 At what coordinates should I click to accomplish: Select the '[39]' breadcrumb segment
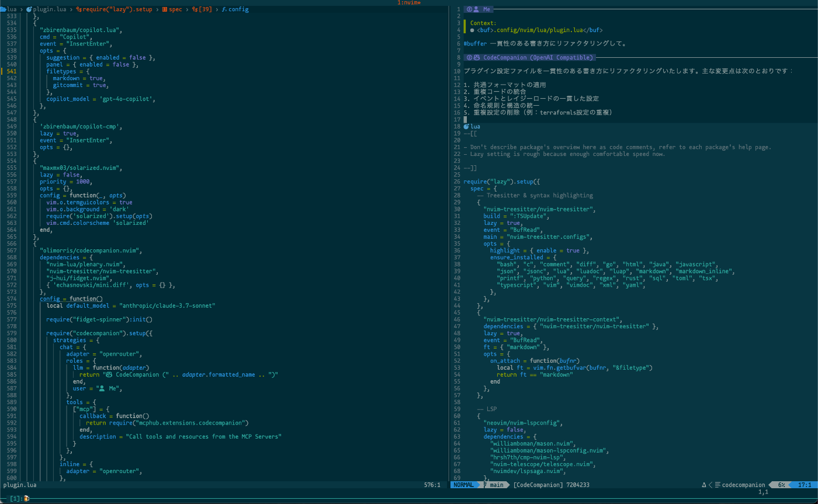coord(206,9)
